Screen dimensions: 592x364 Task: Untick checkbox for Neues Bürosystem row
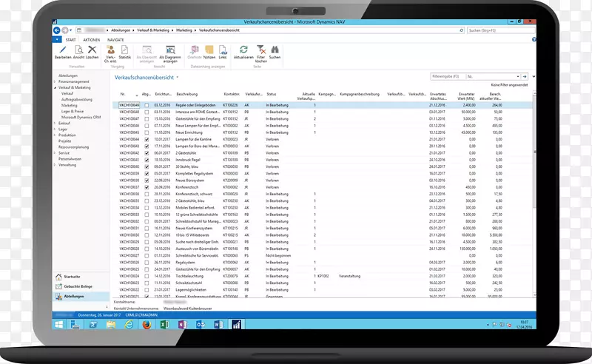coord(147,181)
